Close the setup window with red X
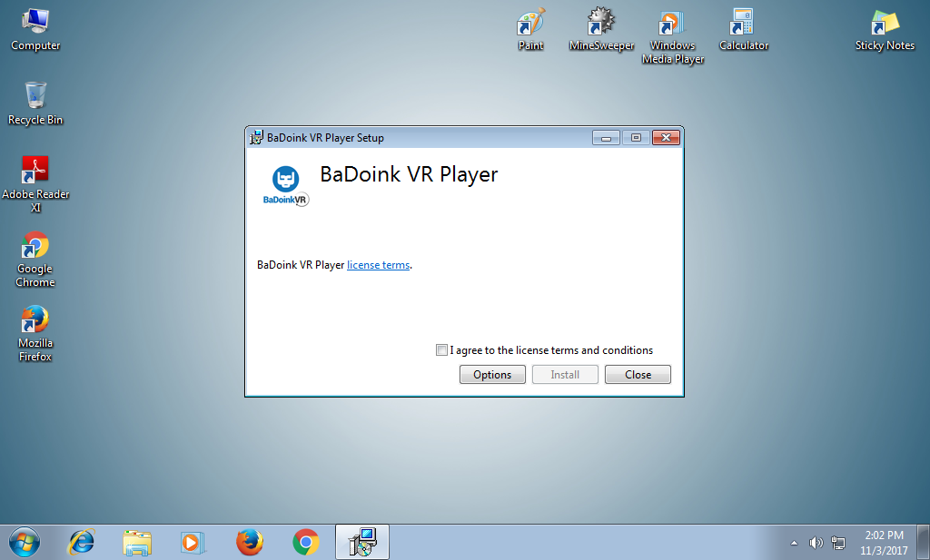Image resolution: width=930 pixels, height=560 pixels. [666, 137]
